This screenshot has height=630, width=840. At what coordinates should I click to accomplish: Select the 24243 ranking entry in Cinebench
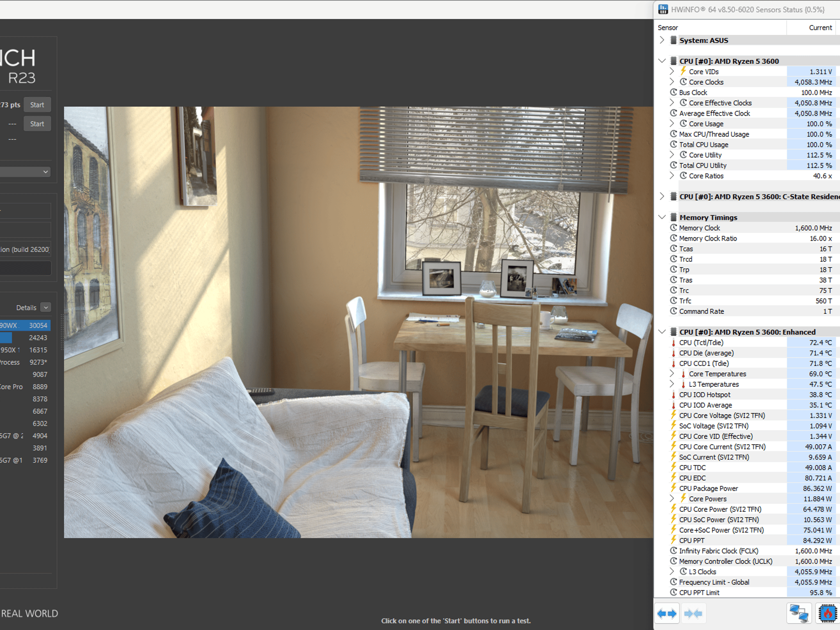pyautogui.click(x=25, y=338)
